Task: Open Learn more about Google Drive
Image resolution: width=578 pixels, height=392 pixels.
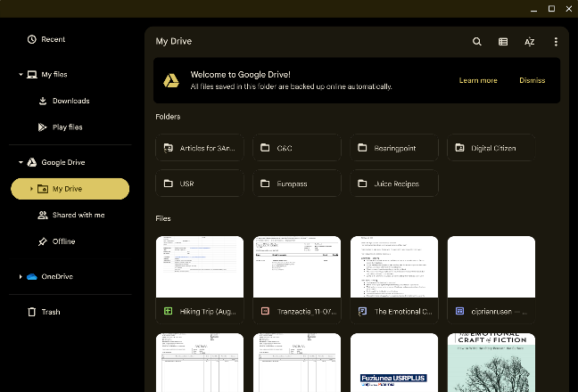Action: 478,80
